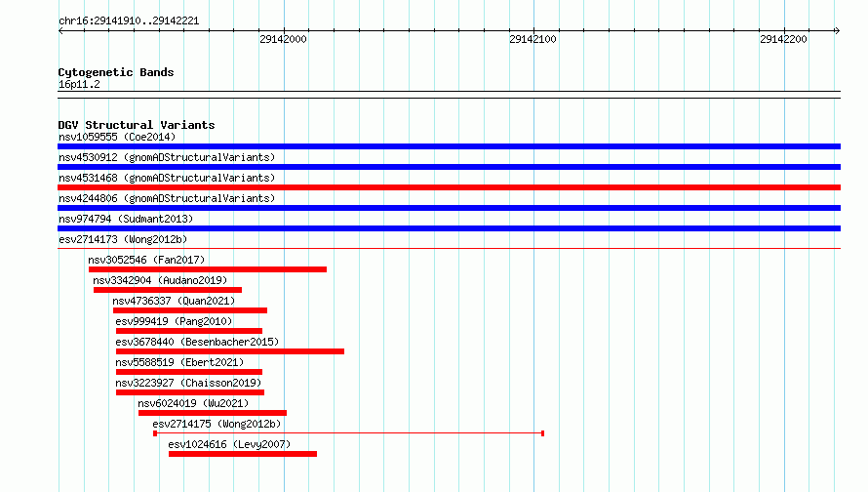Click the red bar under nsv3223927 (Chaisson2019)

tap(190, 392)
